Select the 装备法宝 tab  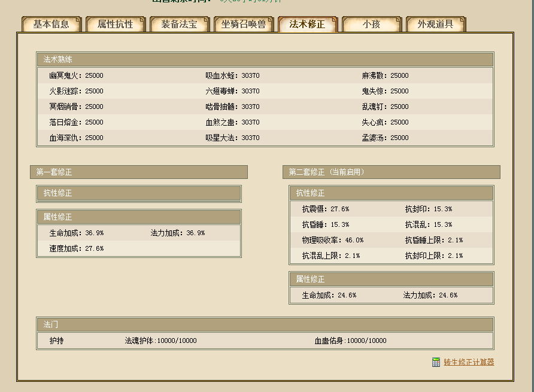179,25
